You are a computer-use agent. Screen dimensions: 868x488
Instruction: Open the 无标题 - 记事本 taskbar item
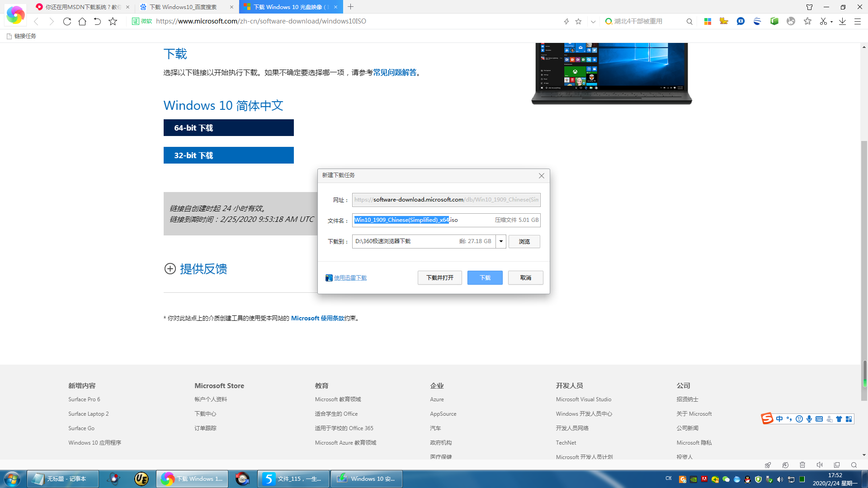(x=63, y=479)
